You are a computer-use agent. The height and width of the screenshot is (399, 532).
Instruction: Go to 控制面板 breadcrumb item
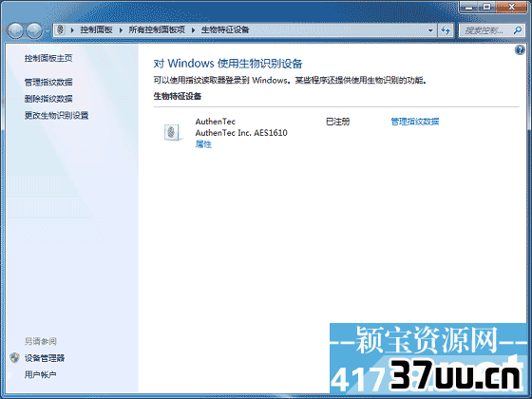click(96, 29)
